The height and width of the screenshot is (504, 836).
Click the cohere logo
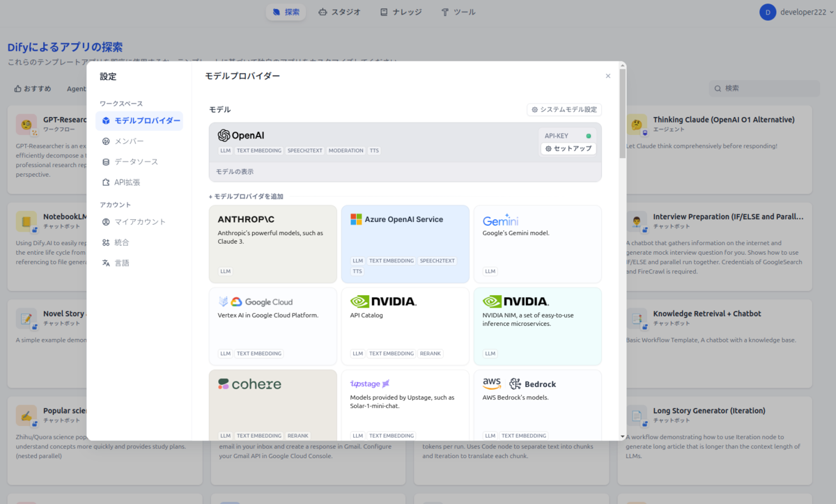click(x=249, y=384)
